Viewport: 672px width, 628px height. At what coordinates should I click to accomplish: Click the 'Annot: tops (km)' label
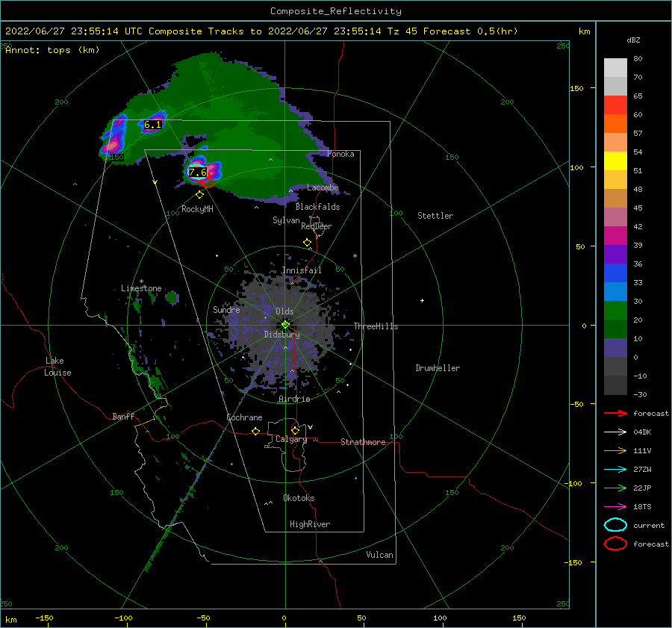52,50
